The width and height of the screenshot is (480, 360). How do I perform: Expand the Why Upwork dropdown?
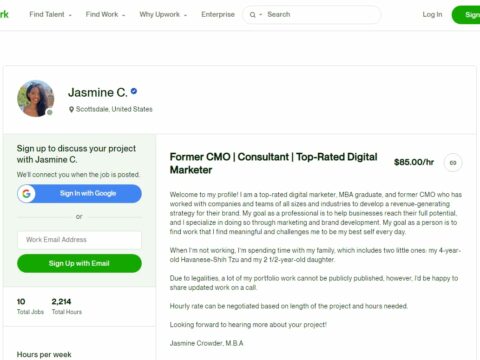tap(163, 14)
